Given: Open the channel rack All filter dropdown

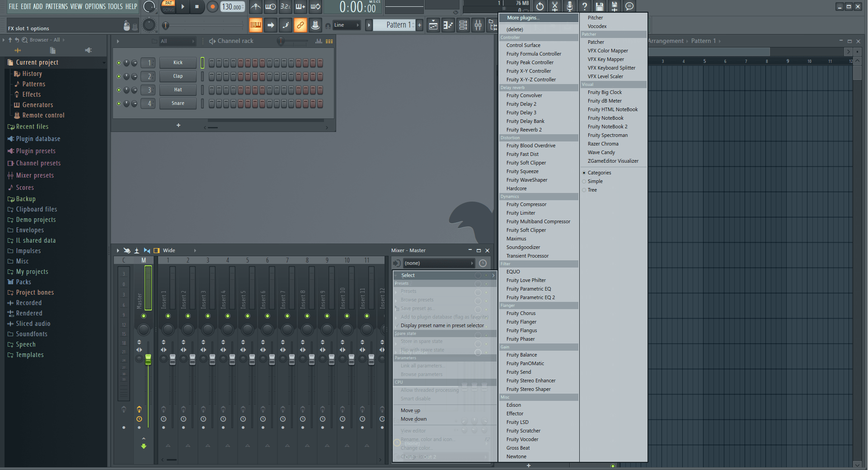Looking at the screenshot, I should point(178,41).
